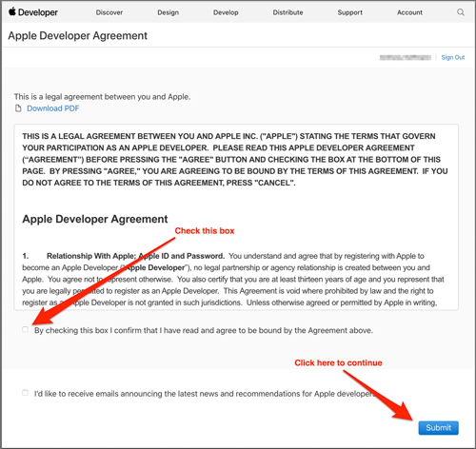
Task: Open the Distribute menu
Action: click(288, 12)
